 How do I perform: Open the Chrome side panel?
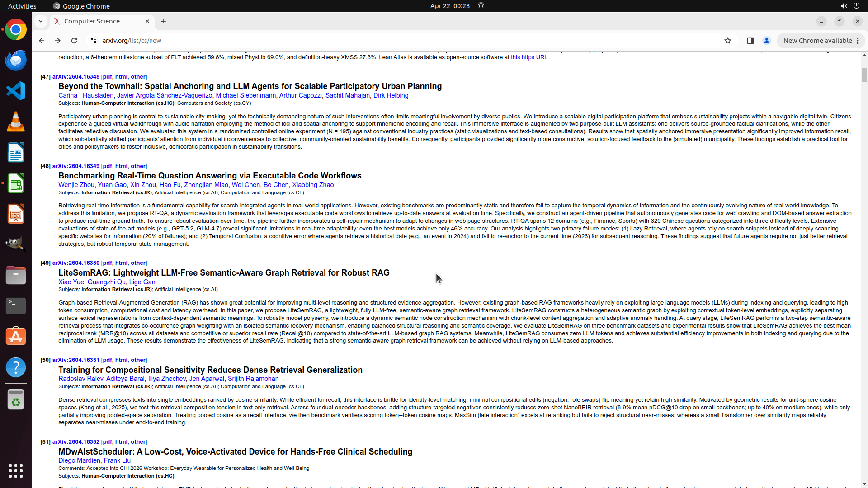pos(750,41)
